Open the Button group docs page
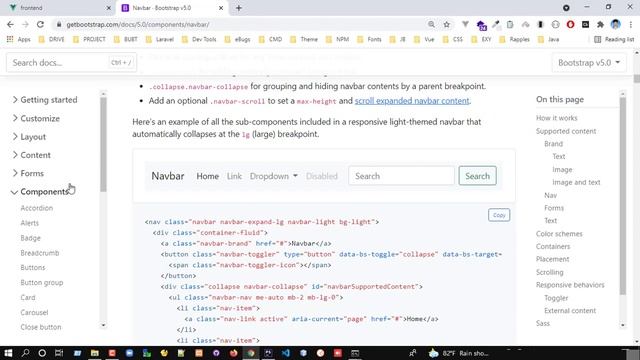 [x=42, y=282]
